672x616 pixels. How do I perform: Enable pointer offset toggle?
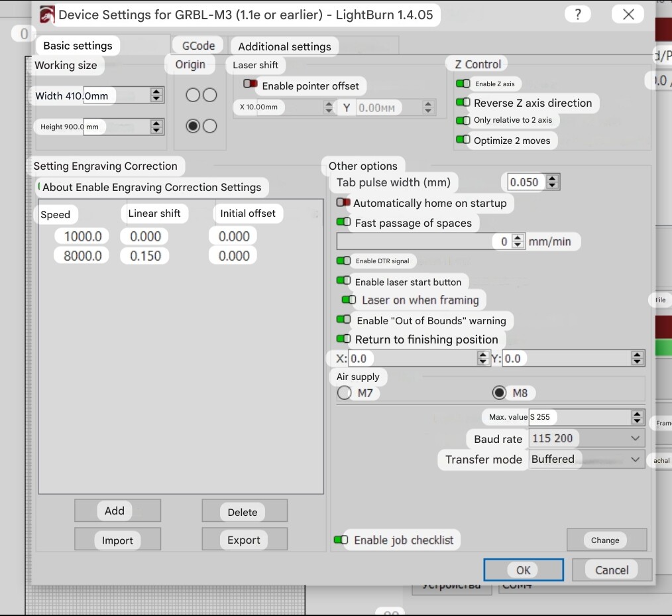[x=251, y=85]
